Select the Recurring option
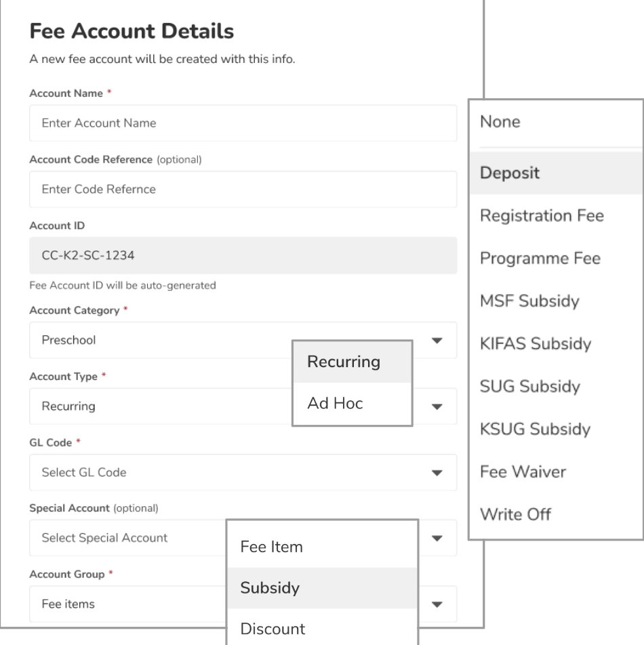This screenshot has width=644, height=645. [x=352, y=362]
